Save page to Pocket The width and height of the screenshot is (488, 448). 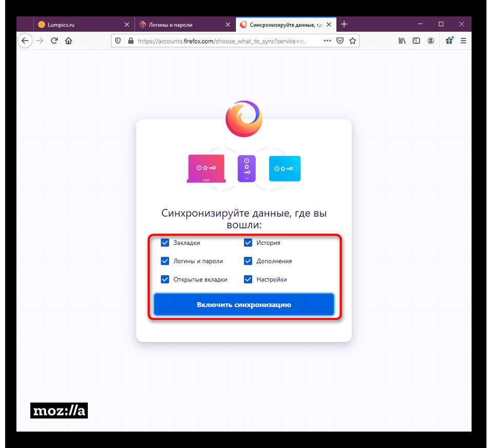pyautogui.click(x=340, y=41)
